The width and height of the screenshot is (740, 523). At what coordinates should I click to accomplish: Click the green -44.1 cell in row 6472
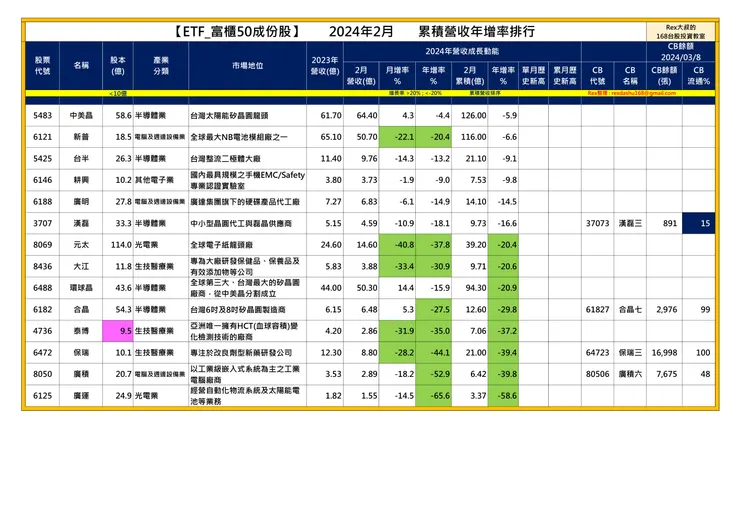[x=434, y=353]
